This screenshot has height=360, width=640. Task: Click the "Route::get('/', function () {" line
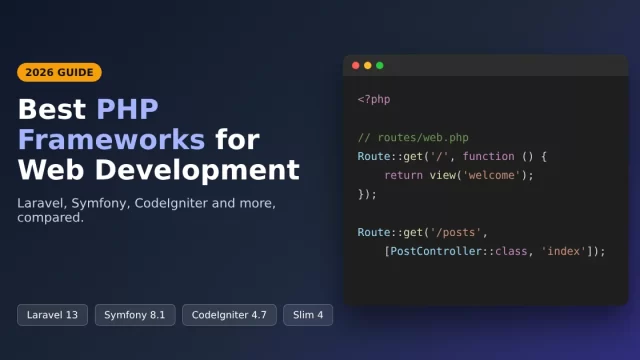[x=452, y=156]
